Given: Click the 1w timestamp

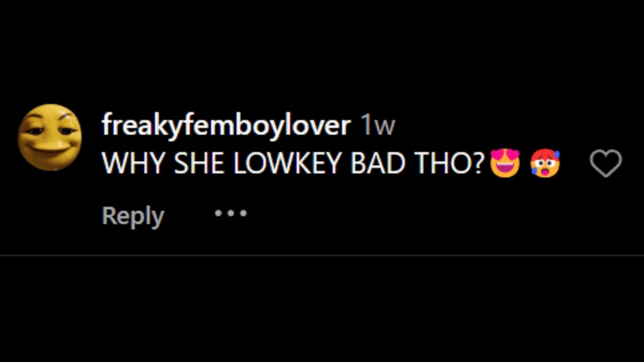Looking at the screenshot, I should click(378, 125).
